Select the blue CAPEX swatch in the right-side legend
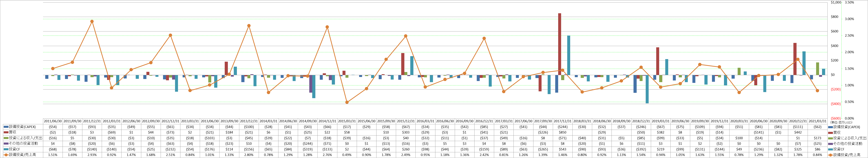Image resolution: width=868 pixels, height=158 pixels. 831,127
